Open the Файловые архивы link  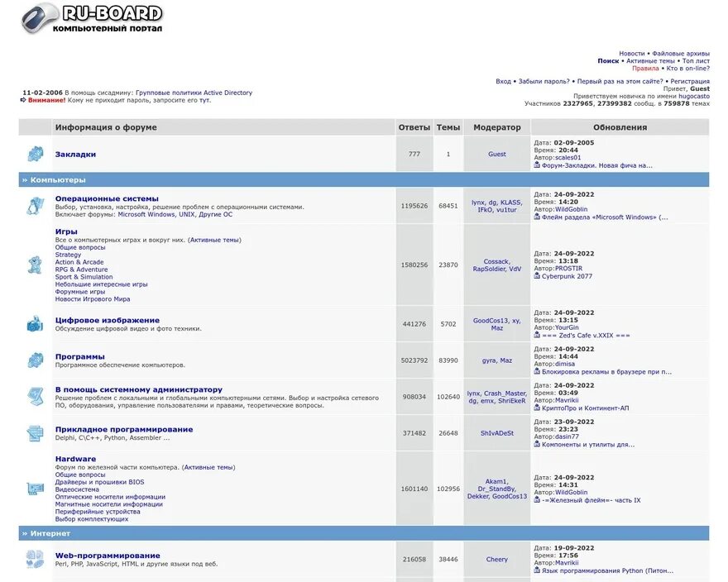point(681,54)
